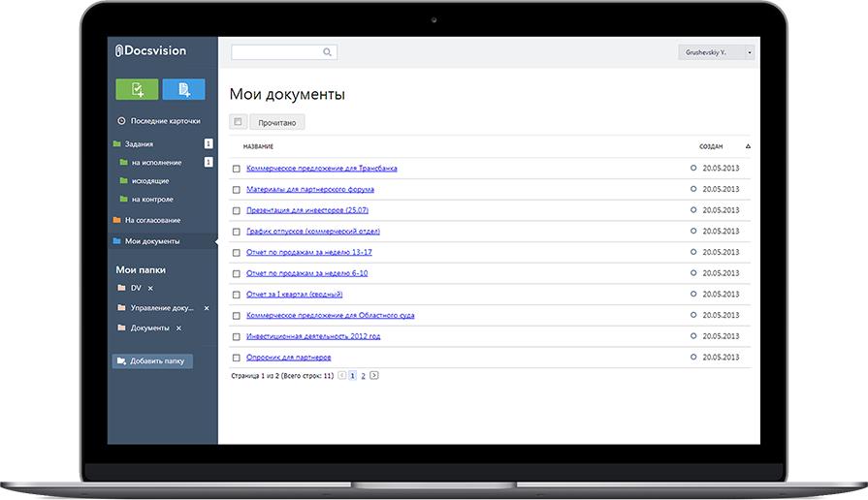Click the на исполнение count badge
The width and height of the screenshot is (868, 500).
pos(209,162)
